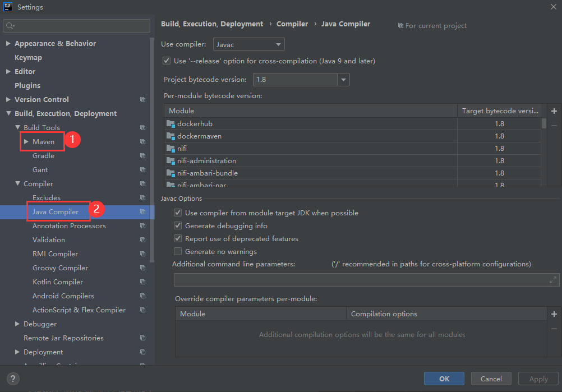Click the project-level icon next to Version Control
The image size is (562, 392).
tap(142, 100)
